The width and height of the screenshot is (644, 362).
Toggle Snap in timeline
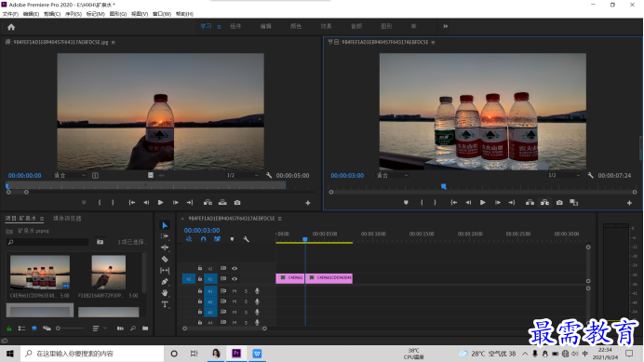click(203, 239)
